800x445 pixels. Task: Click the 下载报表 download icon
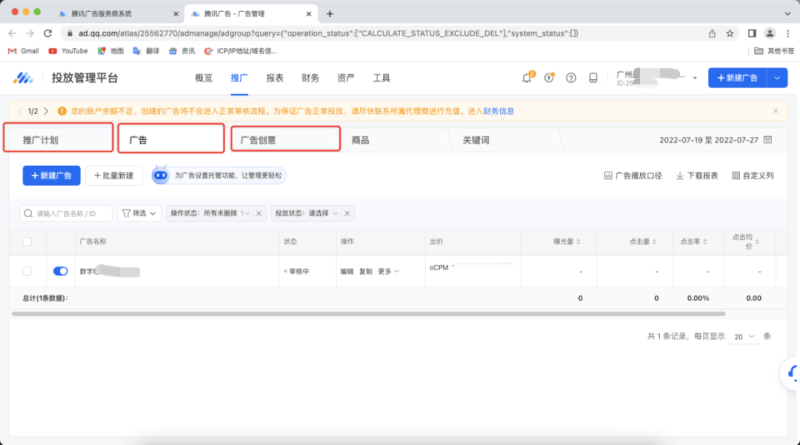pyautogui.click(x=681, y=175)
